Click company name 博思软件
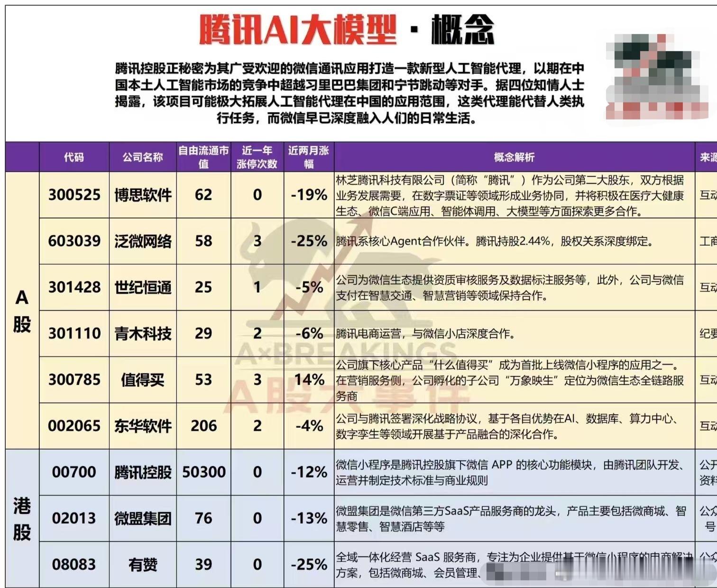This screenshot has height=588, width=717. tap(143, 195)
